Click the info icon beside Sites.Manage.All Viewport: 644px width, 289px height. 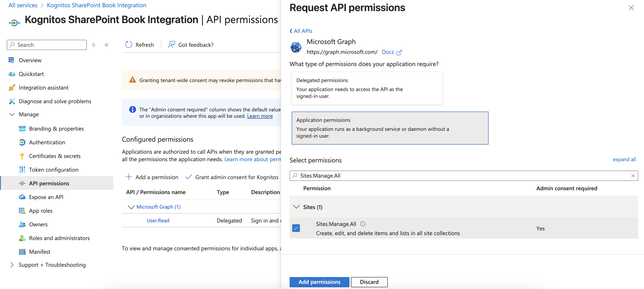(x=363, y=224)
